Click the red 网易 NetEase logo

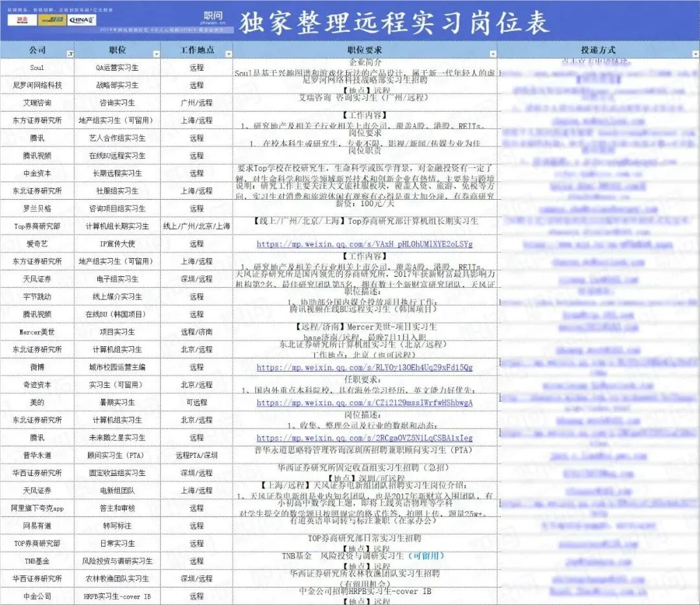22,19
